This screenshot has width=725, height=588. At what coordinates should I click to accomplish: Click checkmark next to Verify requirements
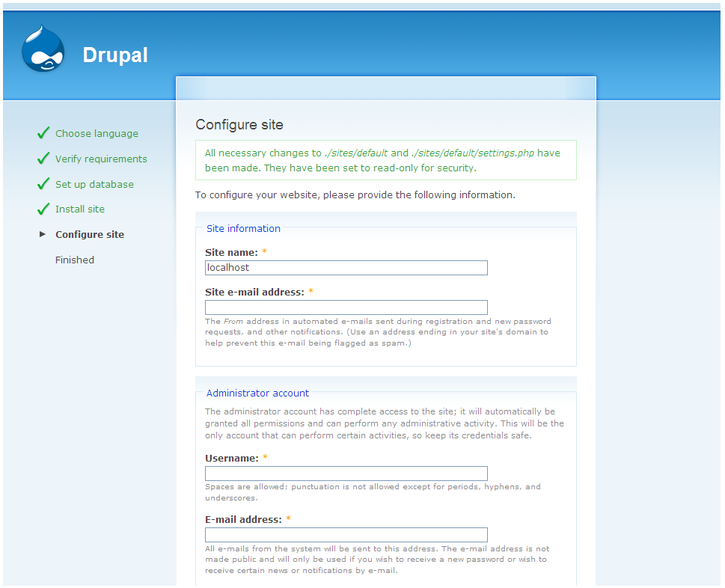point(43,159)
